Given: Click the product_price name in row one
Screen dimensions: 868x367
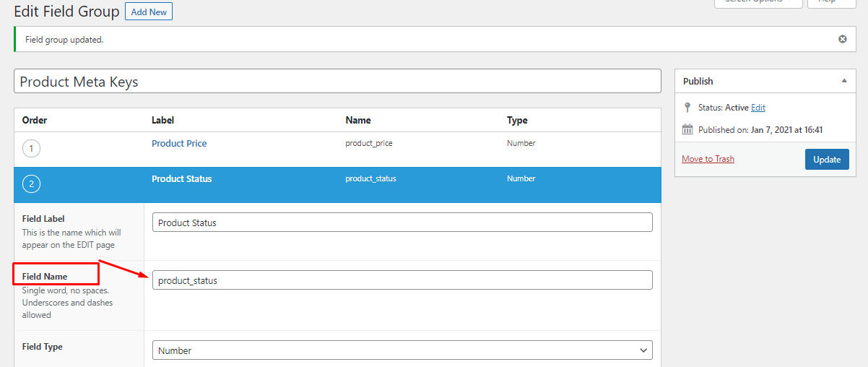Looking at the screenshot, I should (x=368, y=143).
